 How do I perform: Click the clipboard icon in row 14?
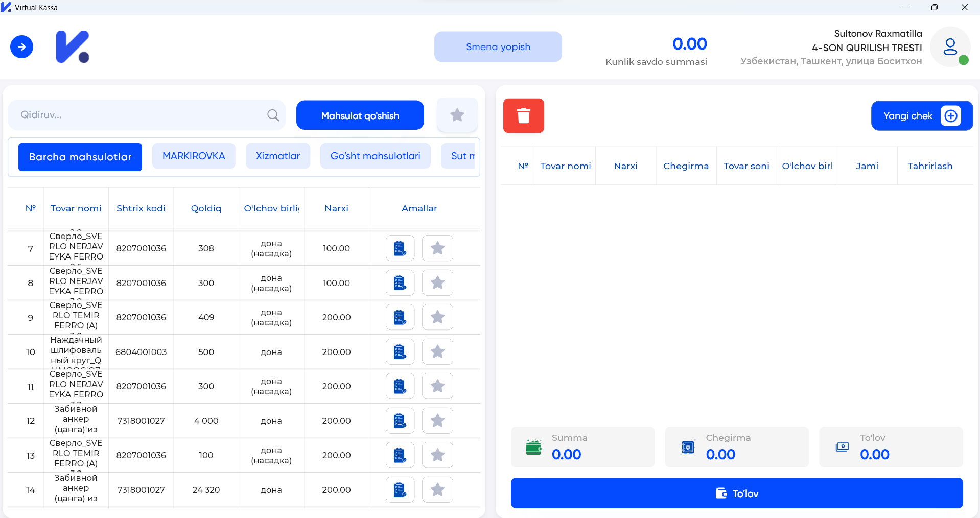[400, 490]
